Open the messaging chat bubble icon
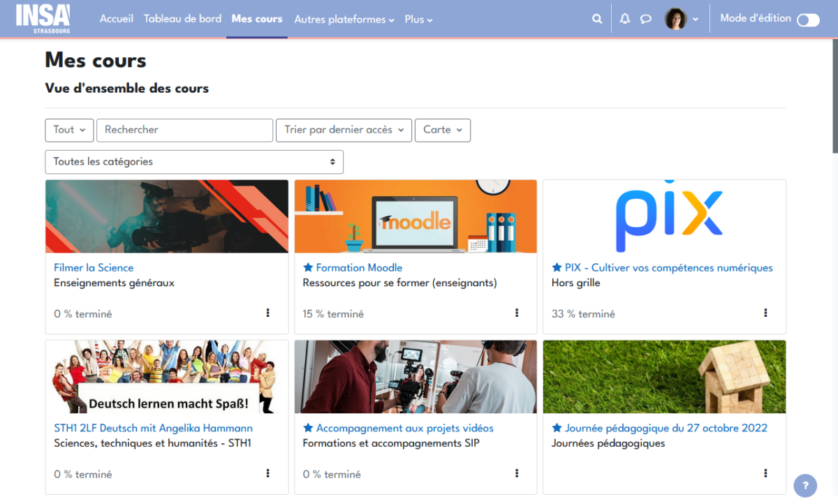This screenshot has width=838, height=504. 645,19
